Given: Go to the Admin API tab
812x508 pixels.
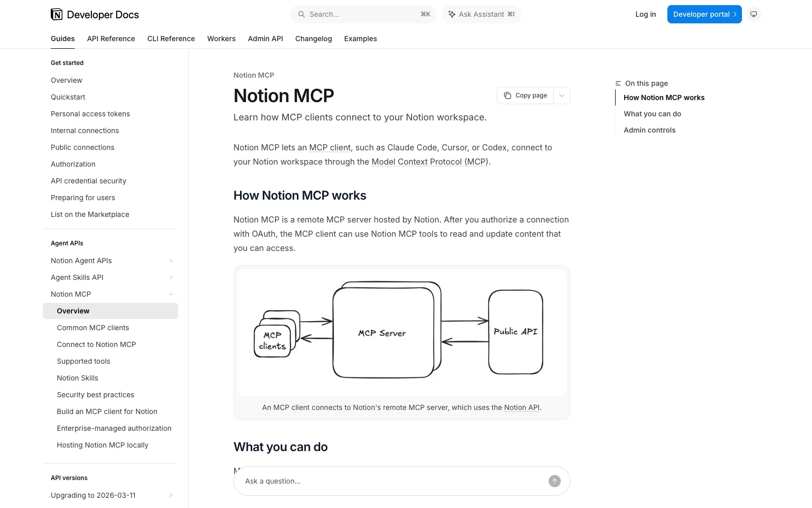Looking at the screenshot, I should (265, 39).
